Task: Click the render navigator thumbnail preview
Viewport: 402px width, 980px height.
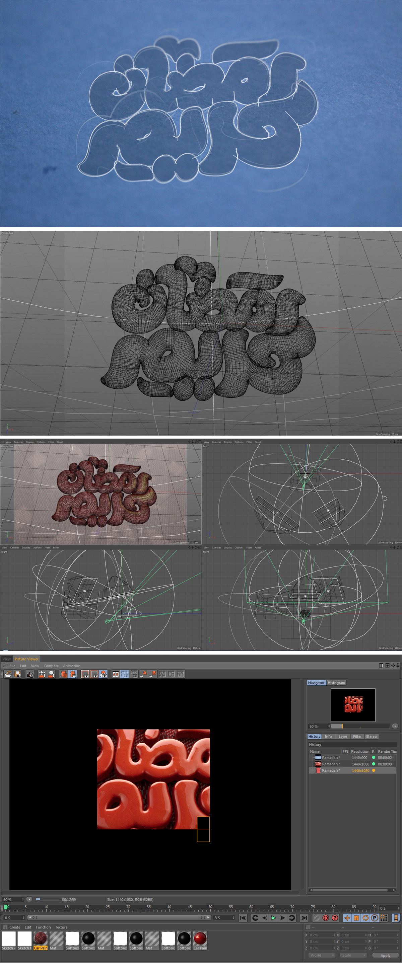Action: [x=353, y=705]
